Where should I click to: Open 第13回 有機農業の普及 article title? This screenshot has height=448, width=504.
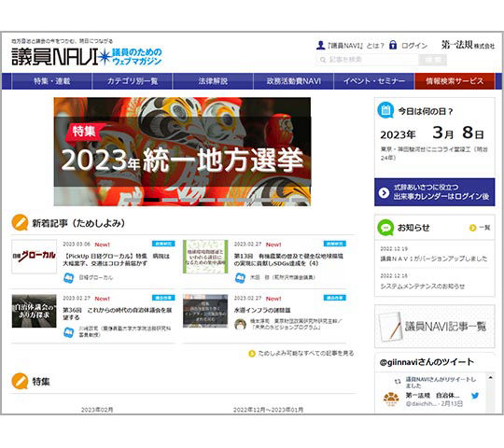288,259
